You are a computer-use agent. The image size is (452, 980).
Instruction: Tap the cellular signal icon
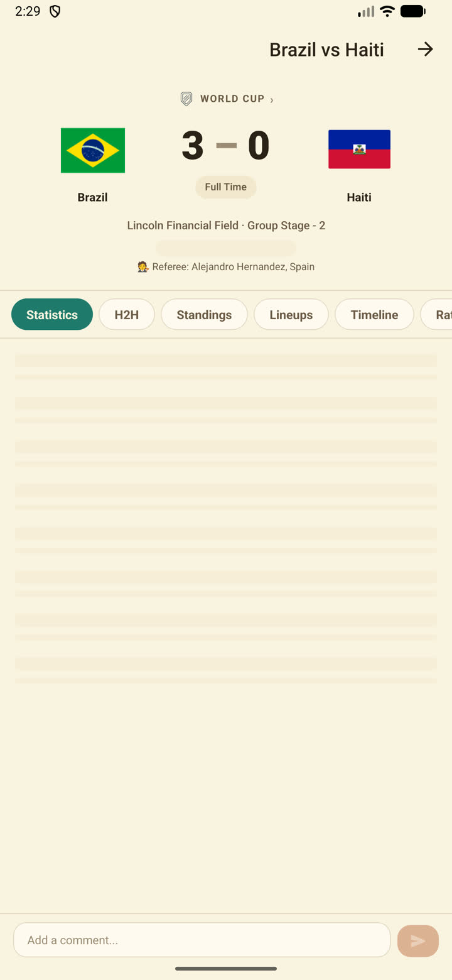point(366,11)
